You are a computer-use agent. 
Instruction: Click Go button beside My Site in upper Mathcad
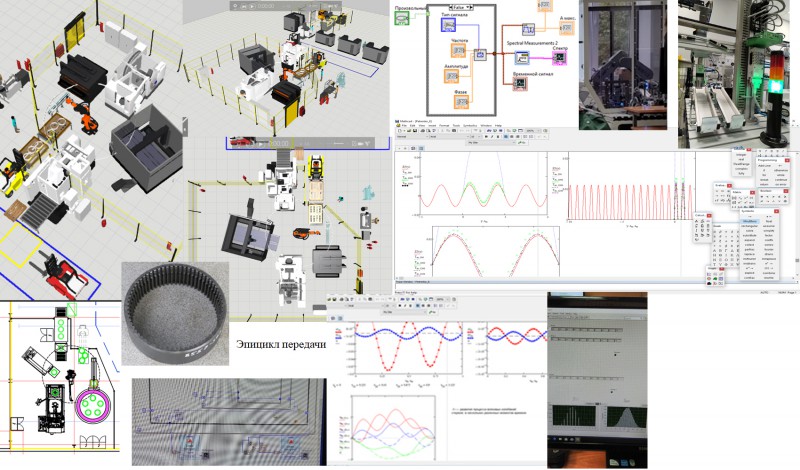521,142
